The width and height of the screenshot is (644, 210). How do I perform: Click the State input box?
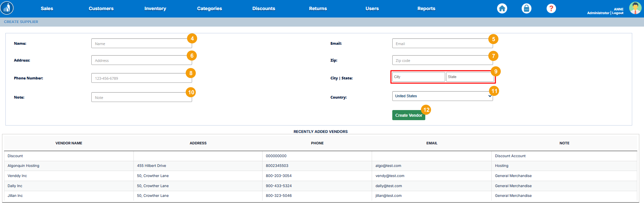pos(469,77)
